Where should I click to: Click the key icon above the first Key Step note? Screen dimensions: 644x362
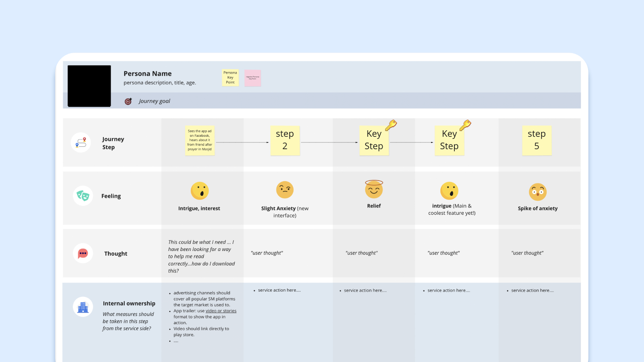[x=391, y=125]
